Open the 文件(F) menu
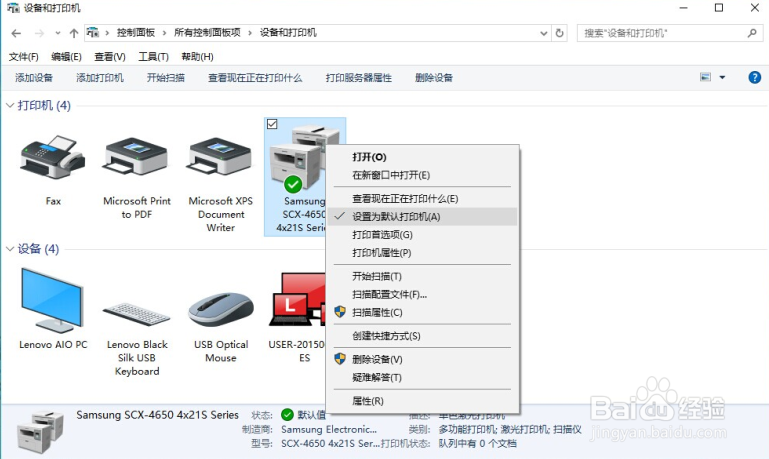Image resolution: width=769 pixels, height=459 pixels. tap(24, 57)
